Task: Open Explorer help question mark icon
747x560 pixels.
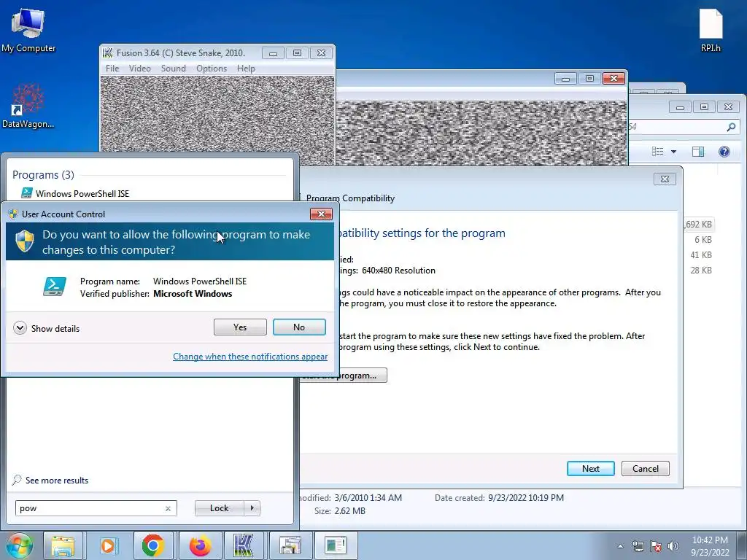Action: click(x=724, y=152)
